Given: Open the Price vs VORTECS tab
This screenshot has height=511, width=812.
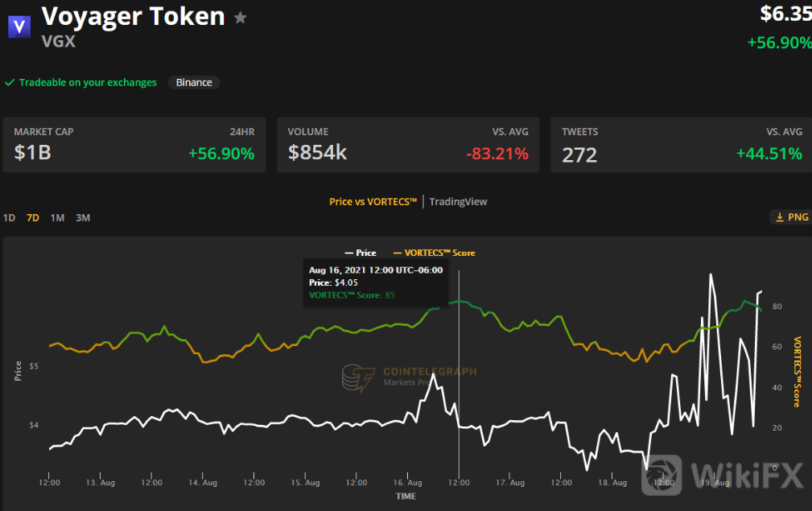Looking at the screenshot, I should (373, 202).
